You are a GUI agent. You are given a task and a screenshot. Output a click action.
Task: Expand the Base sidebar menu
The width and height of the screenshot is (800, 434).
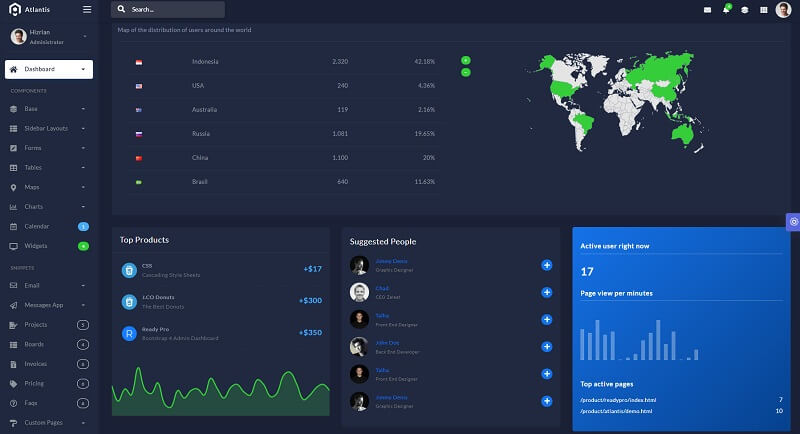point(48,108)
